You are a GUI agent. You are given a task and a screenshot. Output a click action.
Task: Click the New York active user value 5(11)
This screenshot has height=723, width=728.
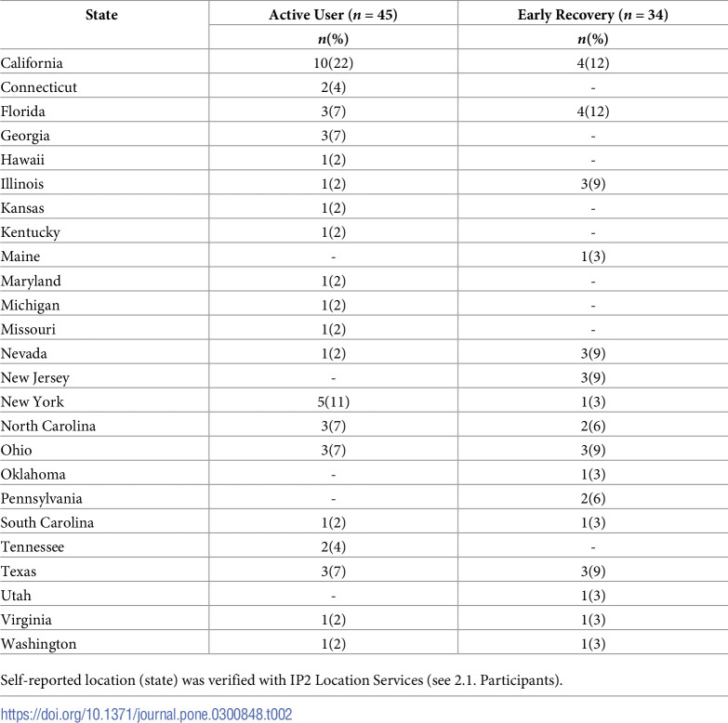[x=333, y=401]
